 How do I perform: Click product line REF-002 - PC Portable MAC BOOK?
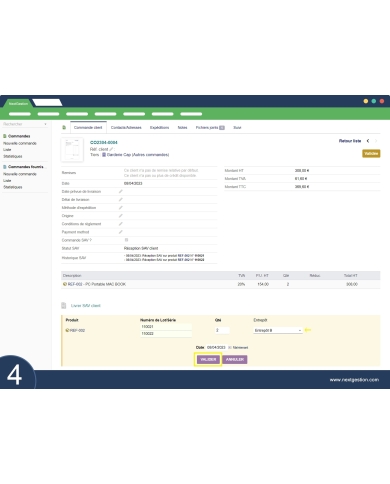[97, 284]
